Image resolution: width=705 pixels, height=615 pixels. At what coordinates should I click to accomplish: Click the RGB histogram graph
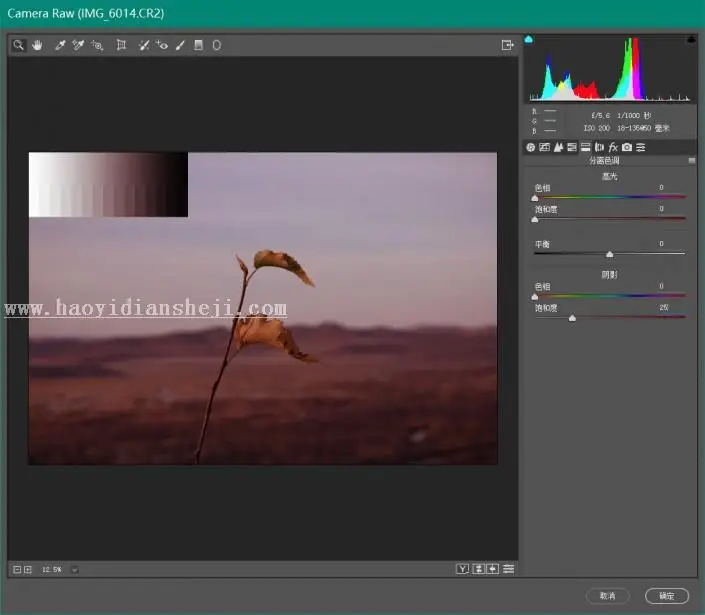click(609, 69)
